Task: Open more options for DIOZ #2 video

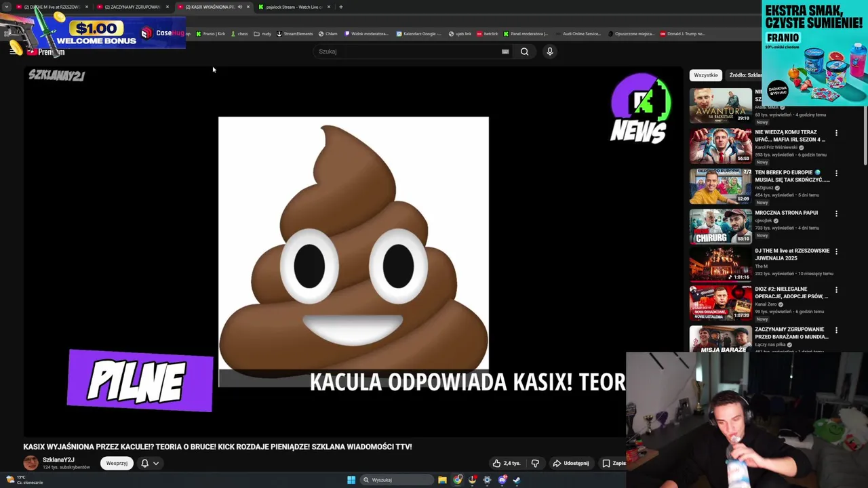Action: (836, 290)
